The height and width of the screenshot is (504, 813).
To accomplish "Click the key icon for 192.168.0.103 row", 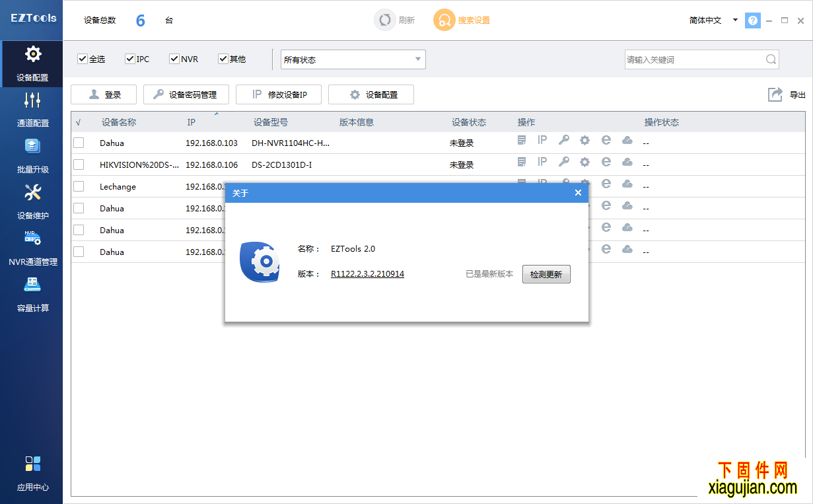I will [x=563, y=140].
